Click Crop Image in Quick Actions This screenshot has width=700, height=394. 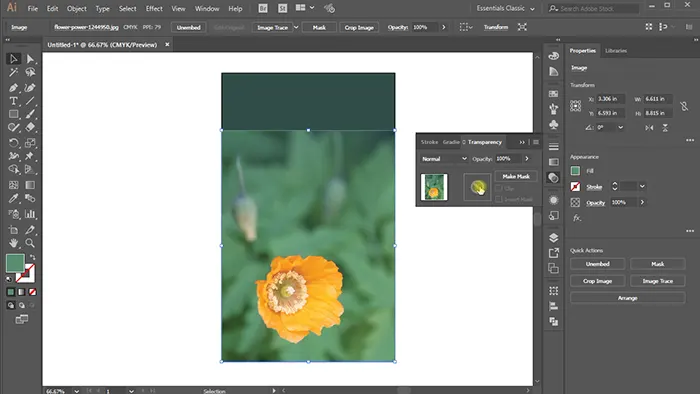pos(597,281)
